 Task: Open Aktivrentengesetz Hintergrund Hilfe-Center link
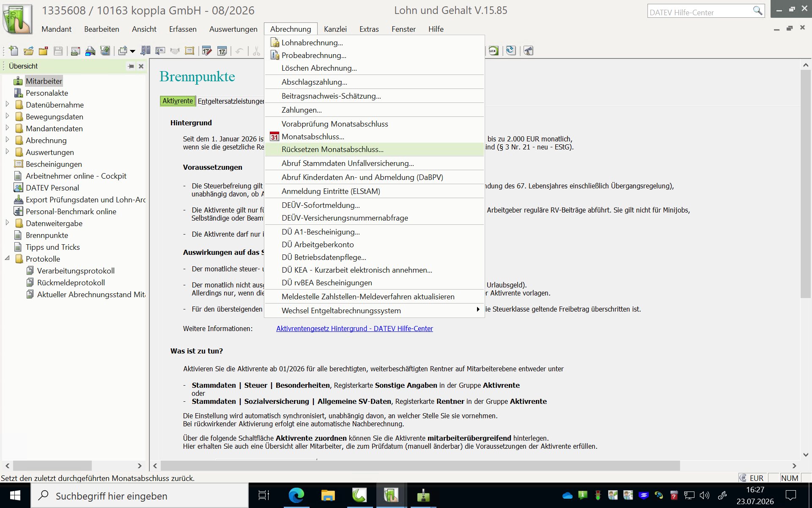point(354,329)
